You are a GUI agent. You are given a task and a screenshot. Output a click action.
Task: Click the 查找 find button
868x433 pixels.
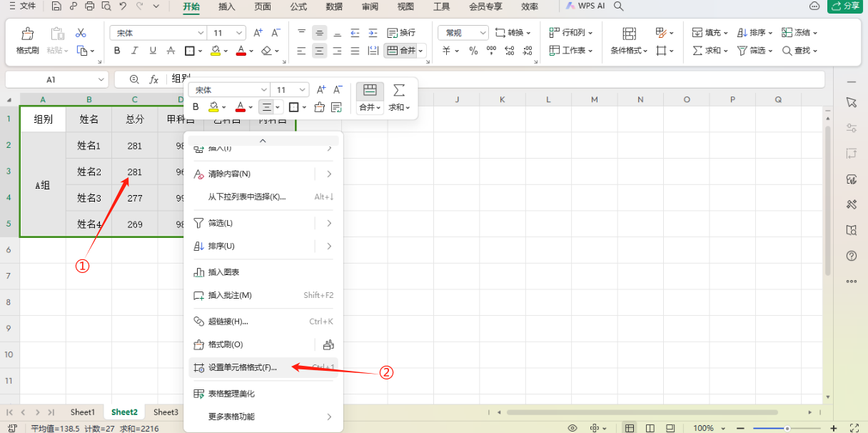(x=799, y=51)
